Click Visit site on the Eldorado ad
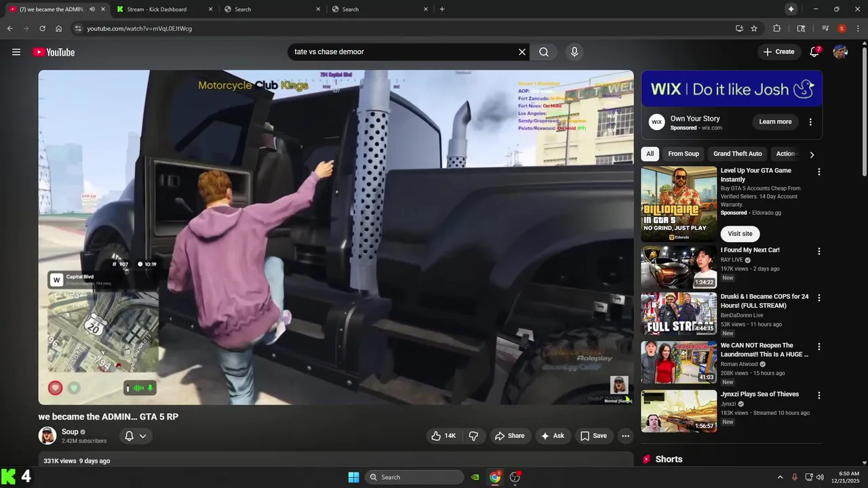 tap(740, 234)
